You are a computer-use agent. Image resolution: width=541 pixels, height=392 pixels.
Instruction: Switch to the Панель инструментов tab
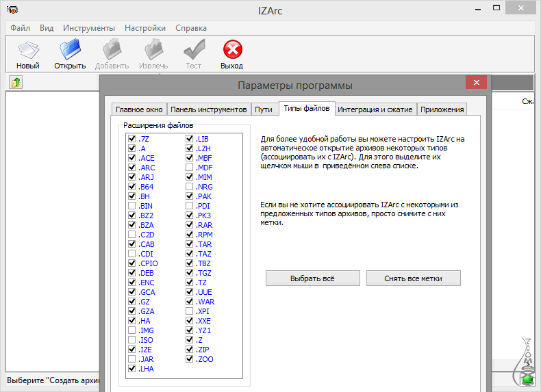[209, 109]
